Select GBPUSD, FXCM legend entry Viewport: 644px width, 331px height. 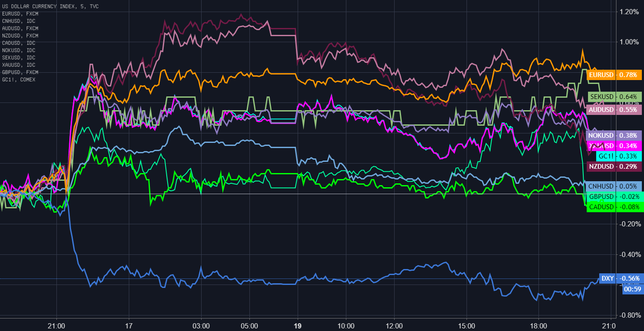coord(20,72)
